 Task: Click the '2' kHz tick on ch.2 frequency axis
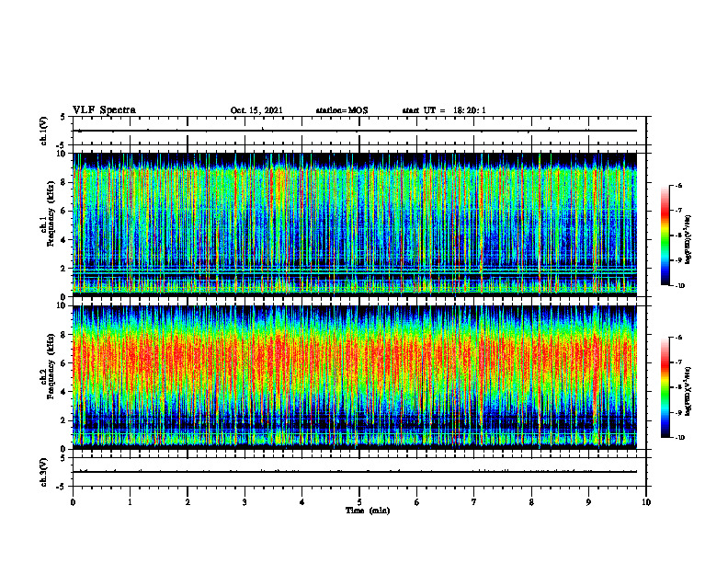(64, 420)
